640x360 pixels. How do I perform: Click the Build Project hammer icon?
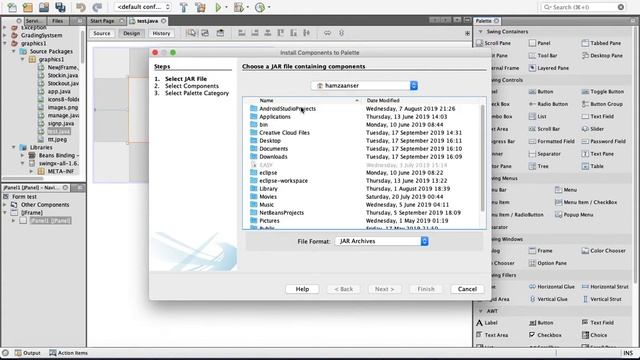point(184,7)
